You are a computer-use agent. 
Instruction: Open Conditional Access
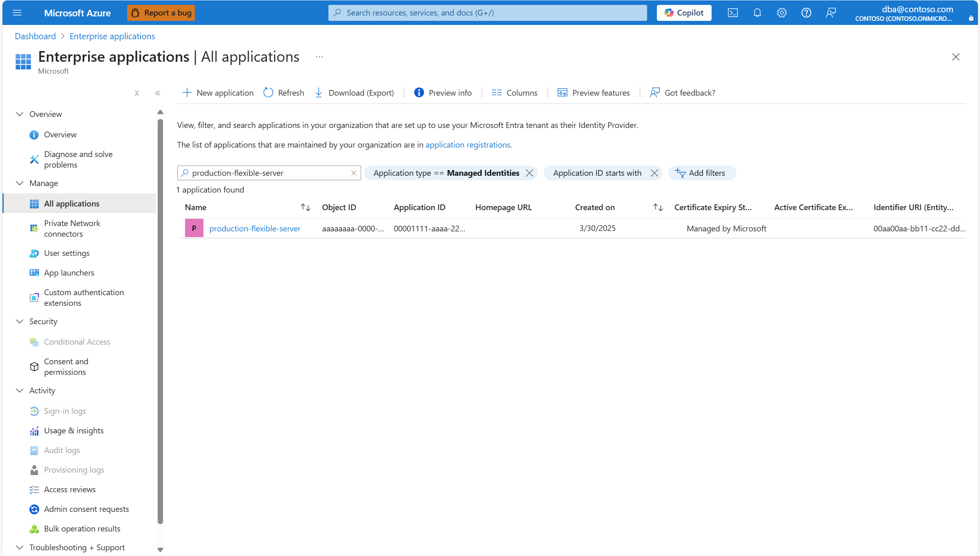[77, 342]
